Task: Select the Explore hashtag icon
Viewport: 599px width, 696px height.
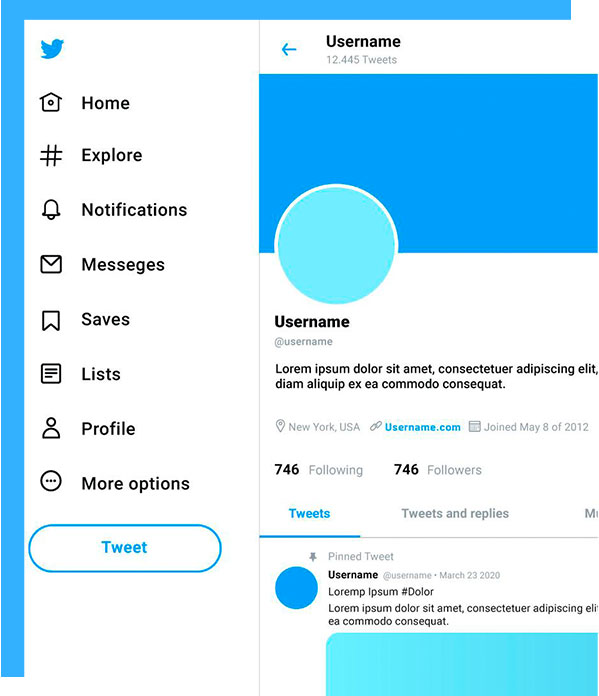Action: [x=51, y=156]
